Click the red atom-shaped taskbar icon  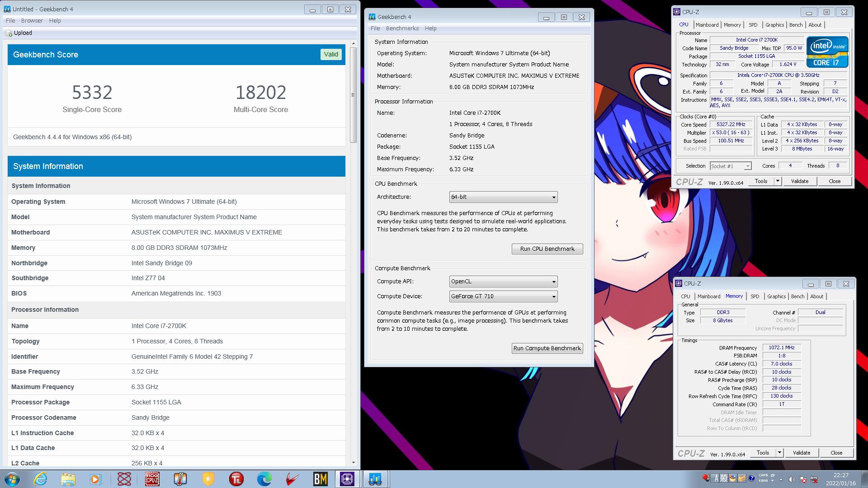tap(124, 479)
